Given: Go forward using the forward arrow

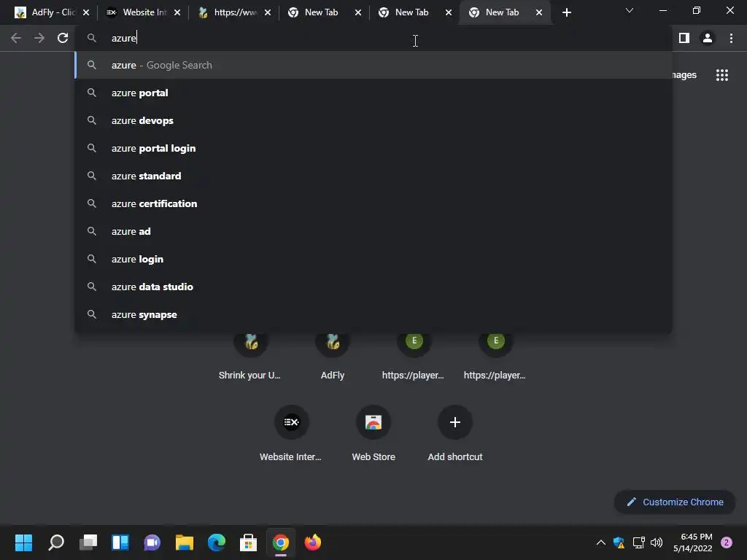Looking at the screenshot, I should coord(39,38).
